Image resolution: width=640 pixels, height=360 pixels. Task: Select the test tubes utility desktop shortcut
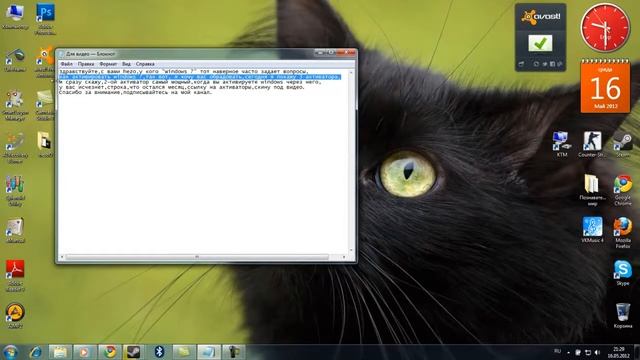pos(15,190)
